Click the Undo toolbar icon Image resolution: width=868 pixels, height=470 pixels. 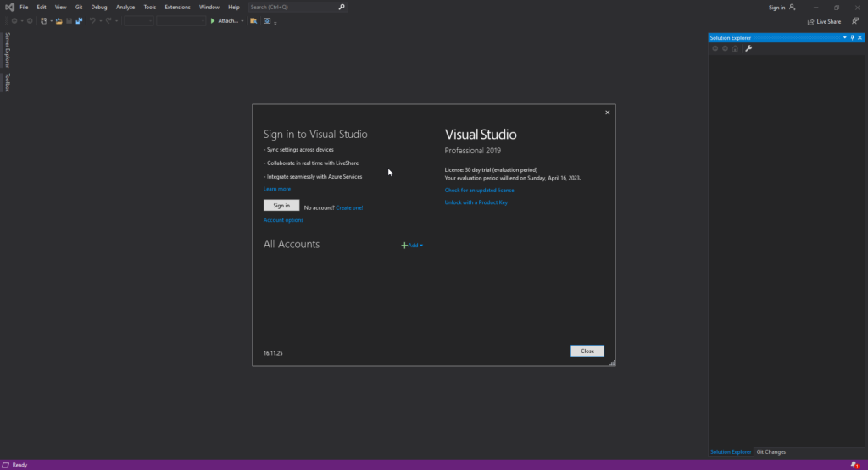(x=92, y=21)
